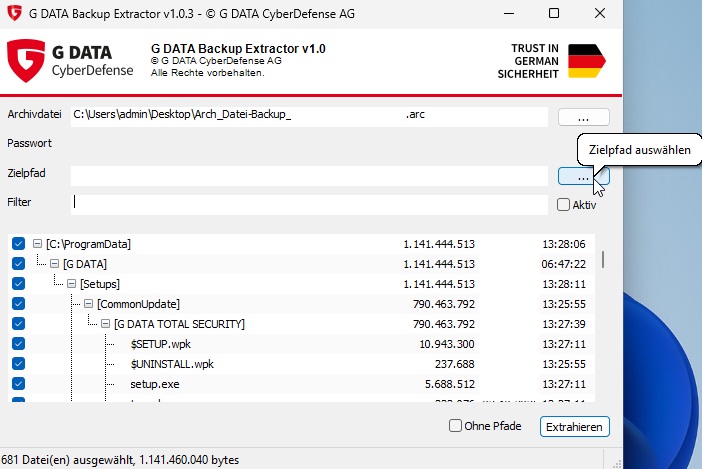
Task: Click the file list vertical scrollbar thumb
Action: (x=603, y=260)
